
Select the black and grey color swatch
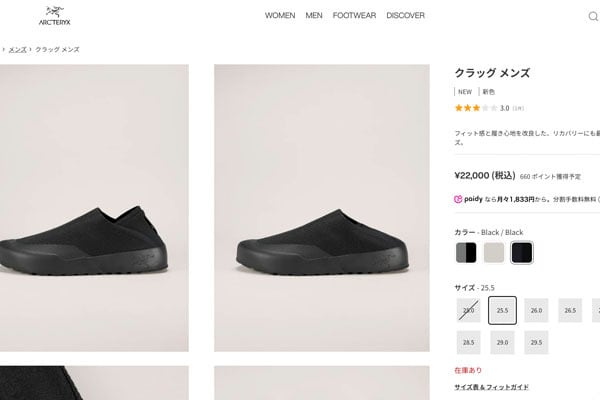tap(466, 253)
